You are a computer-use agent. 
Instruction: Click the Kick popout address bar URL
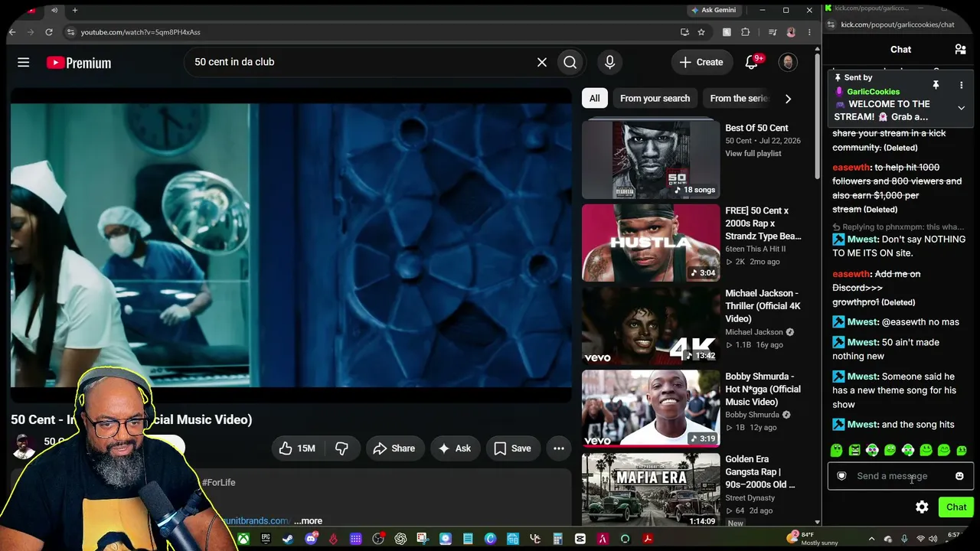tap(897, 24)
